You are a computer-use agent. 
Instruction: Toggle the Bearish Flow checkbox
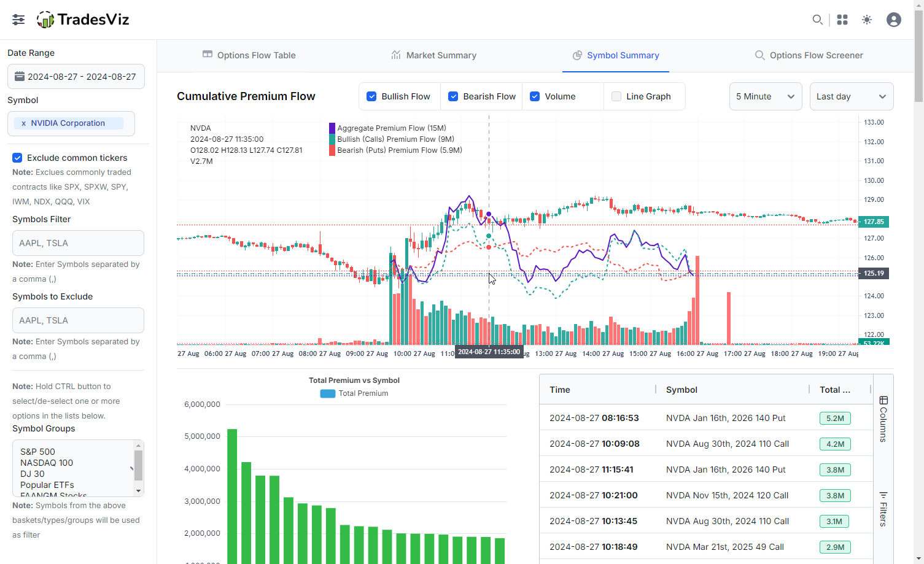coord(453,96)
